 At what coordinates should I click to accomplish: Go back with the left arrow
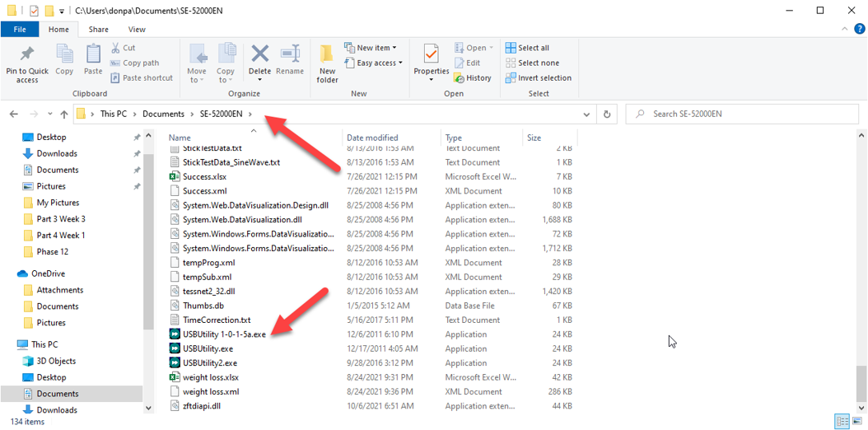click(x=14, y=114)
